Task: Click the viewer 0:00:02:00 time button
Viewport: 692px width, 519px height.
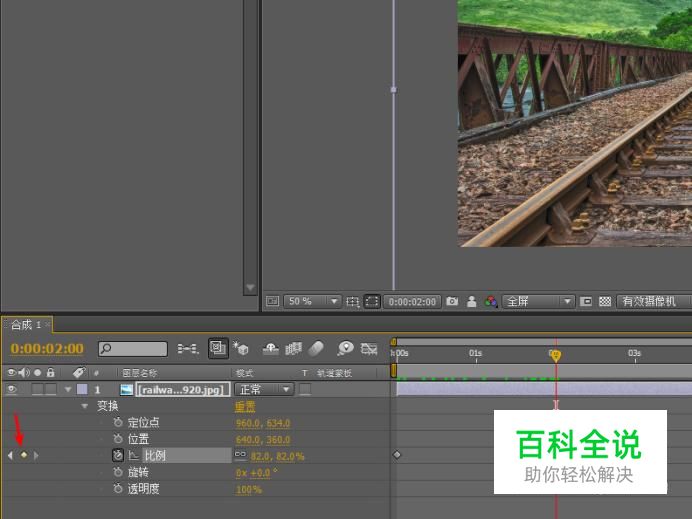Action: click(412, 301)
